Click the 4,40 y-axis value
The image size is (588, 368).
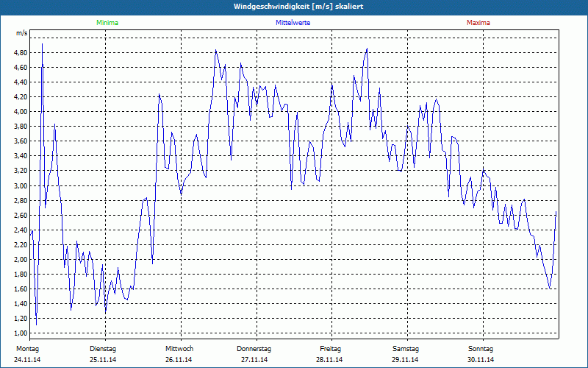(21, 82)
